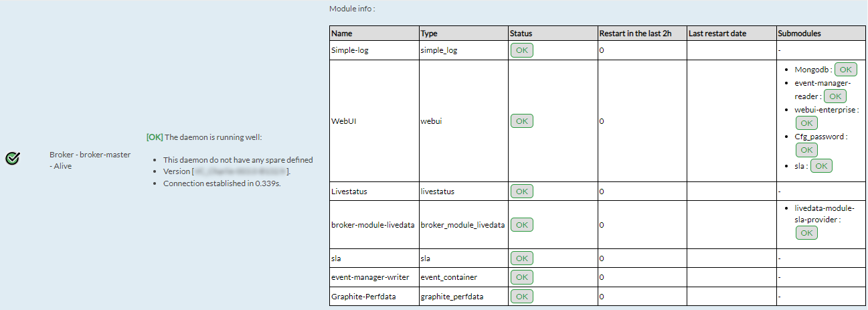This screenshot has height=310, width=868.
Task: Click the 'Restart in the last 2h' header
Action: pos(635,33)
